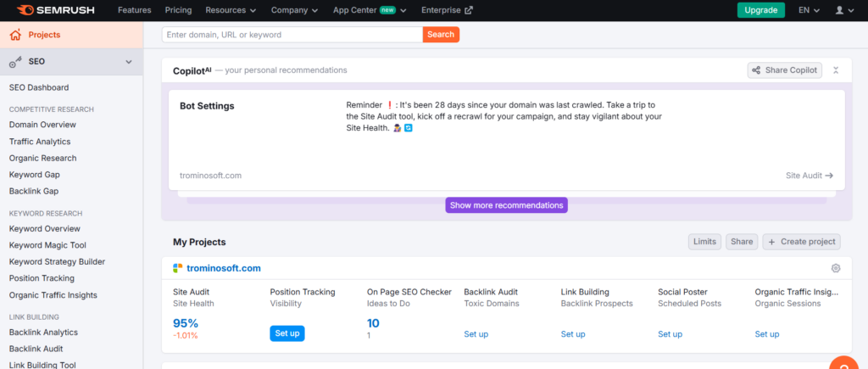Open the trominosoft.com project link
Image resolution: width=868 pixels, height=369 pixels.
coord(224,268)
